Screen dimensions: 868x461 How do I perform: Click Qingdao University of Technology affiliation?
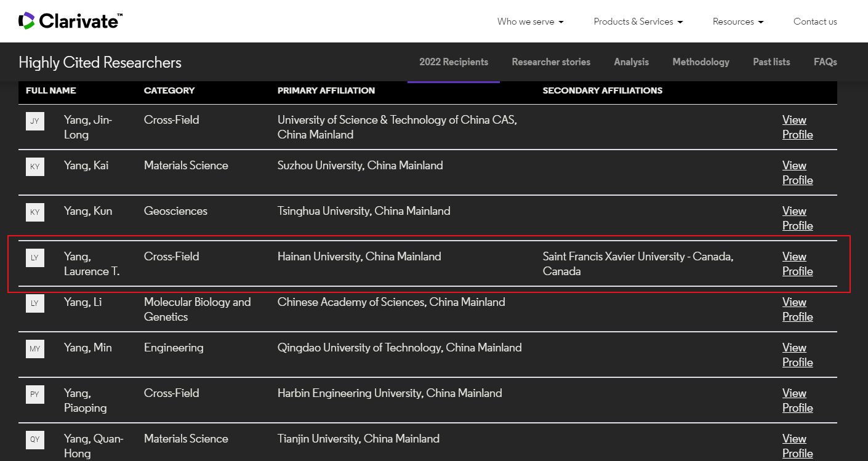400,348
